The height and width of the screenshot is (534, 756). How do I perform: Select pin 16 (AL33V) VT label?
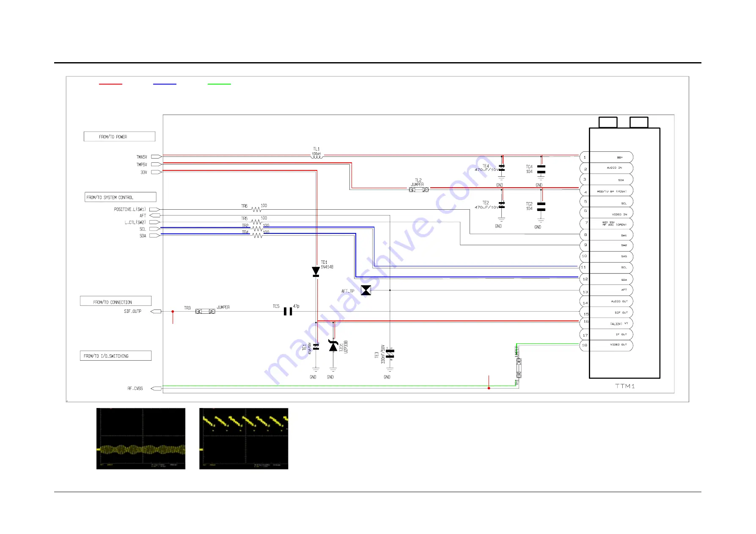(x=619, y=324)
